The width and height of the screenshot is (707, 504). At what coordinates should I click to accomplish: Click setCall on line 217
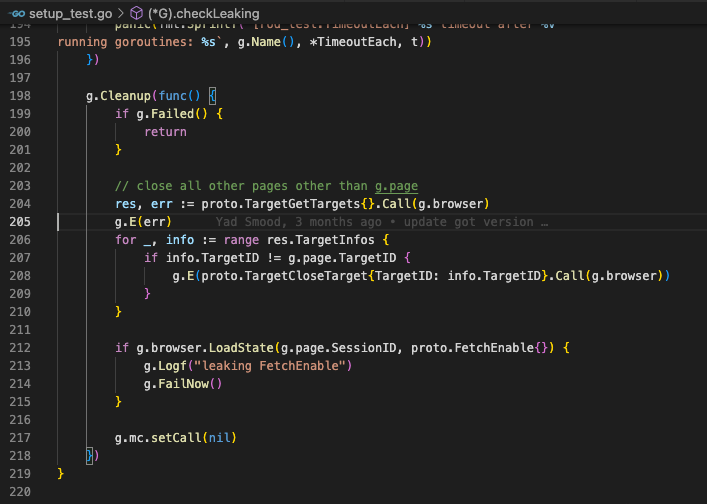(176, 438)
